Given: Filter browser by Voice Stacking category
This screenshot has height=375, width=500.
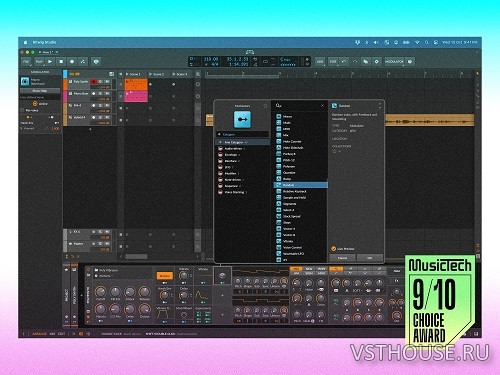Looking at the screenshot, I should (242, 192).
